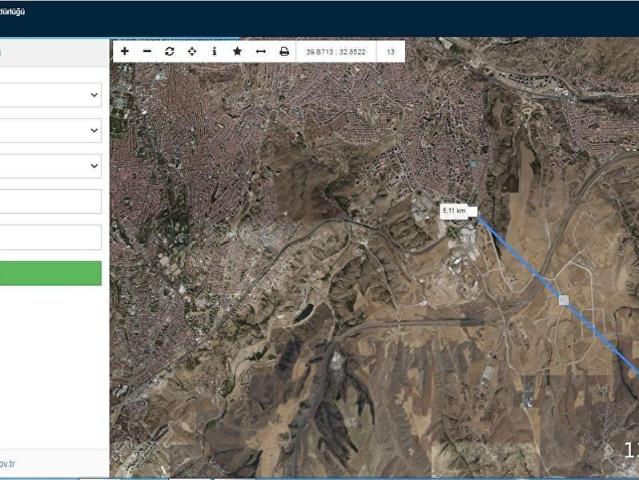Click the start point of blue measurement line
The height and width of the screenshot is (480, 639).
(479, 219)
